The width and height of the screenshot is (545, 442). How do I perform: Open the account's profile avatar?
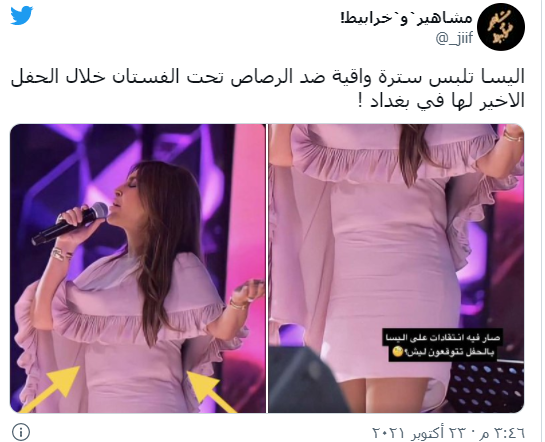[501, 27]
